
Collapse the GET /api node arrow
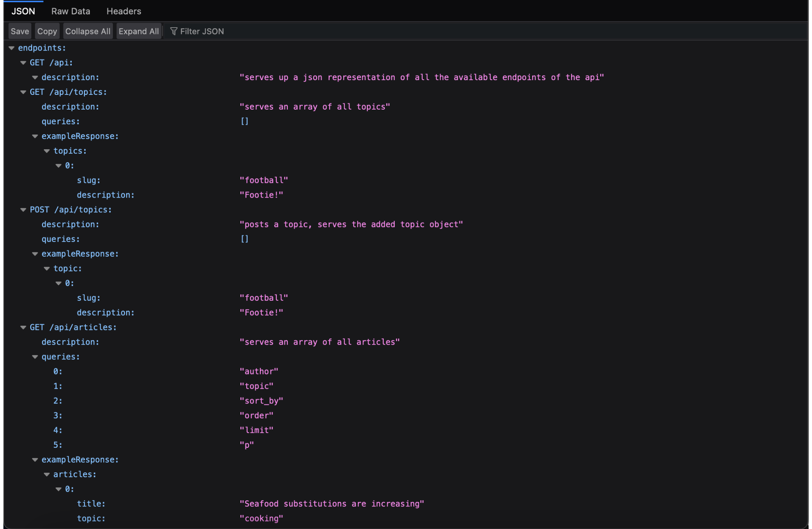coord(23,63)
